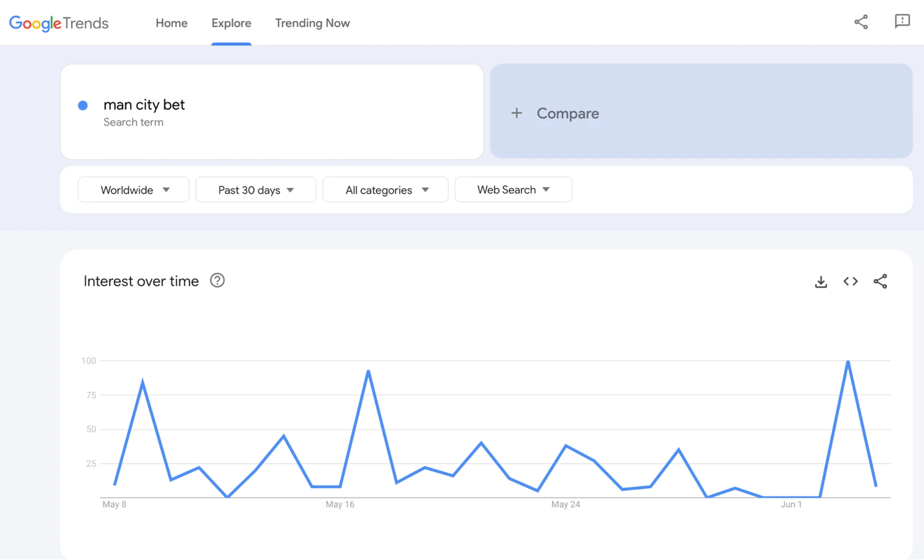
Task: Click the 50 y-axis value
Action: [91, 429]
